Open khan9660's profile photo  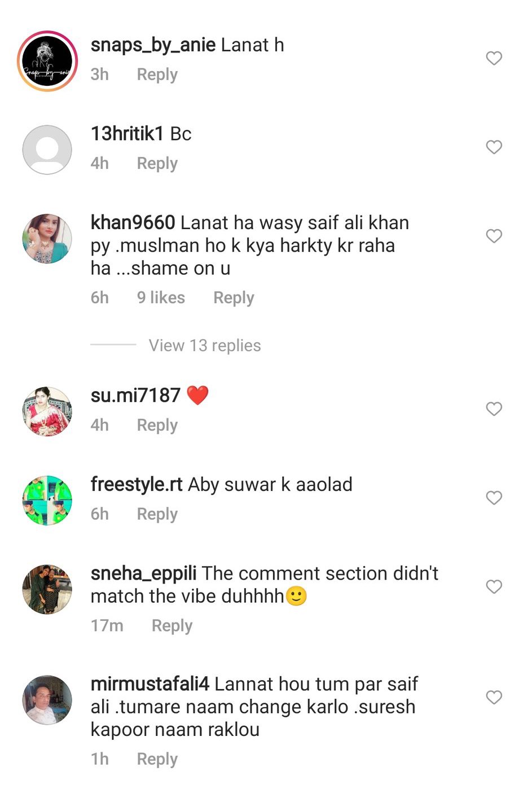coord(47,239)
